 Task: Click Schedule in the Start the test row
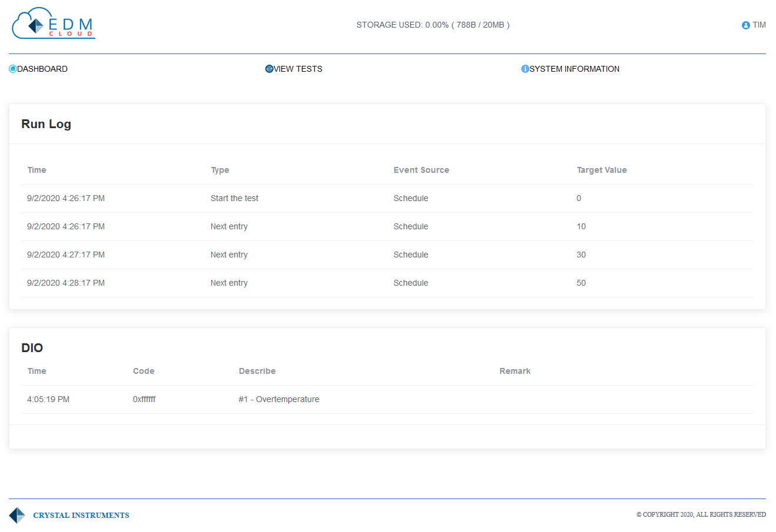411,198
